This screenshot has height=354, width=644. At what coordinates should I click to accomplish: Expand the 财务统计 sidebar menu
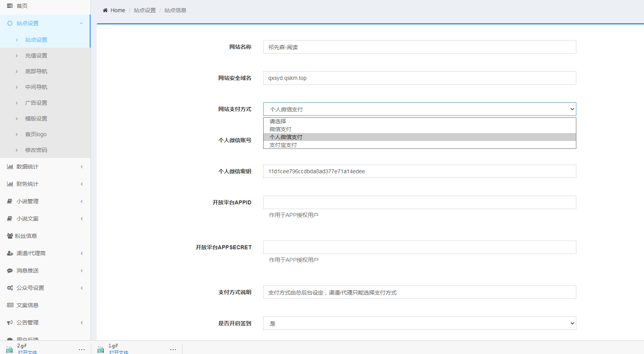click(45, 184)
